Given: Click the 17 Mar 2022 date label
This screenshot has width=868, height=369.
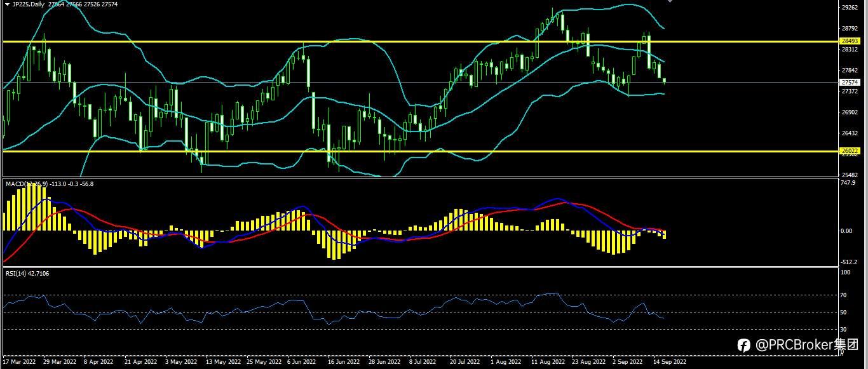Looking at the screenshot, I should pos(19,362).
